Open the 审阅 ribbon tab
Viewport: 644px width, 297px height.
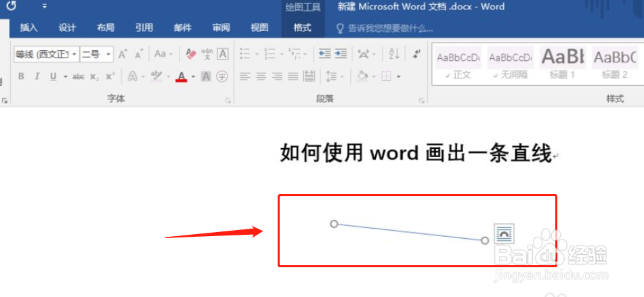[x=221, y=28]
